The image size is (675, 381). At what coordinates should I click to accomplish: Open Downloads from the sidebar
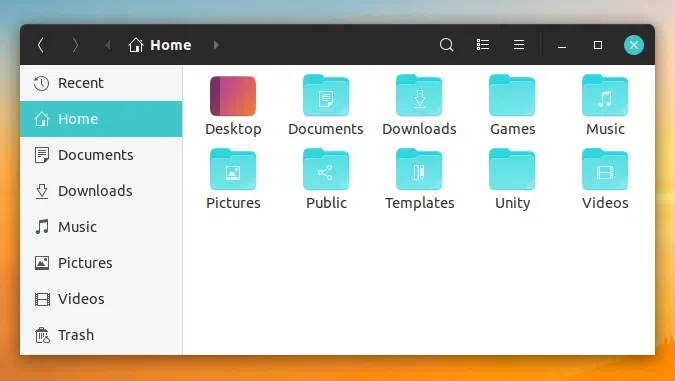tap(101, 191)
